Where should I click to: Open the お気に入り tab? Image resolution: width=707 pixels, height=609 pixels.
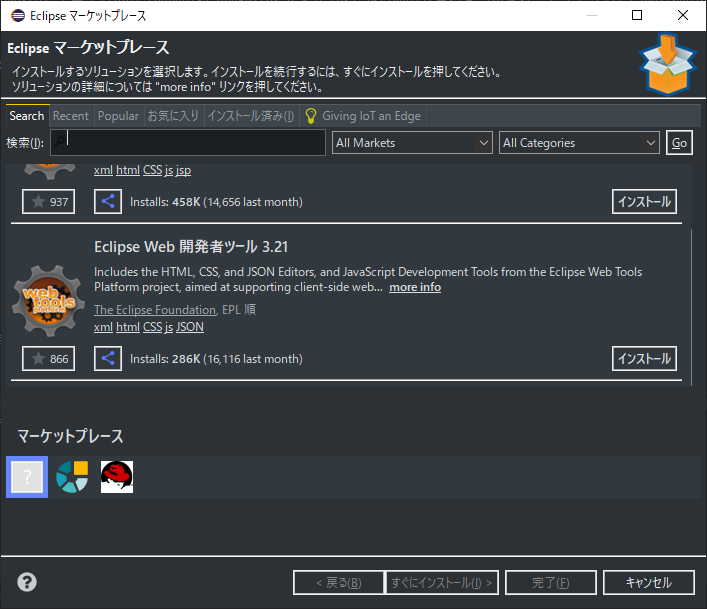coord(174,116)
